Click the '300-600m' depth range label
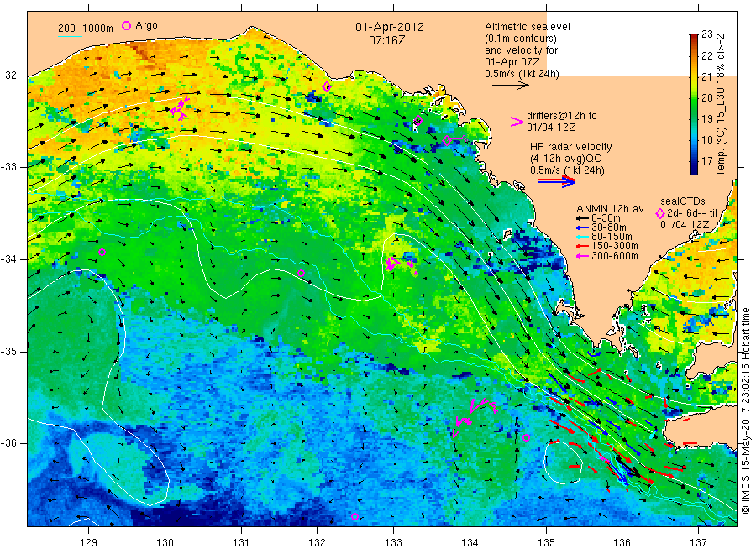Viewport: 756px width, 554px height. tap(614, 256)
